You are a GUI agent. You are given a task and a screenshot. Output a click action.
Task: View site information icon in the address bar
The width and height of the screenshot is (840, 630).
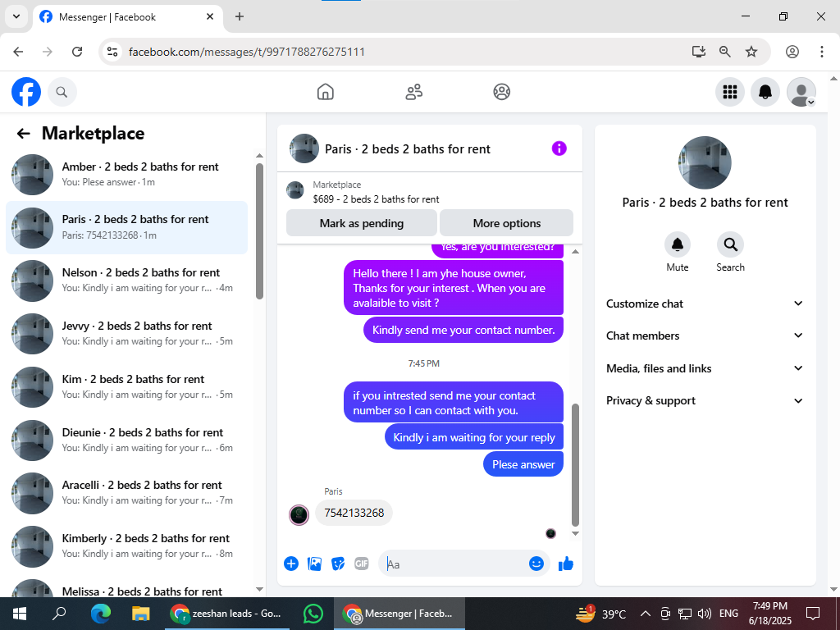pos(112,52)
